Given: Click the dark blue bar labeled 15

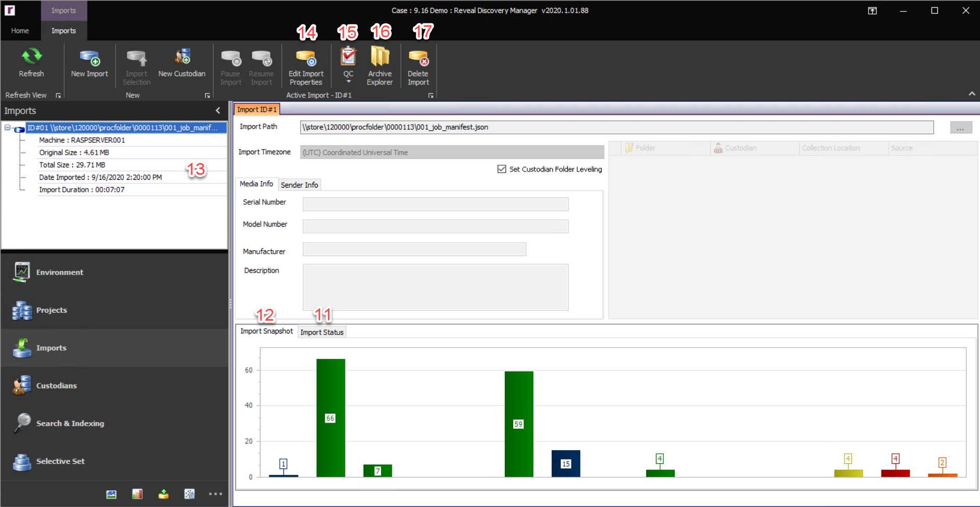Looking at the screenshot, I should [566, 464].
